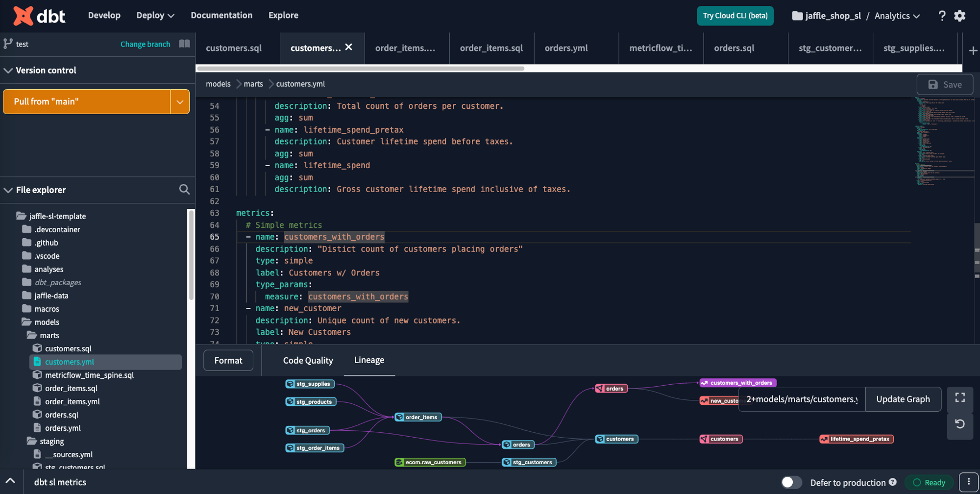Add a new tab with the plus icon

pyautogui.click(x=973, y=50)
